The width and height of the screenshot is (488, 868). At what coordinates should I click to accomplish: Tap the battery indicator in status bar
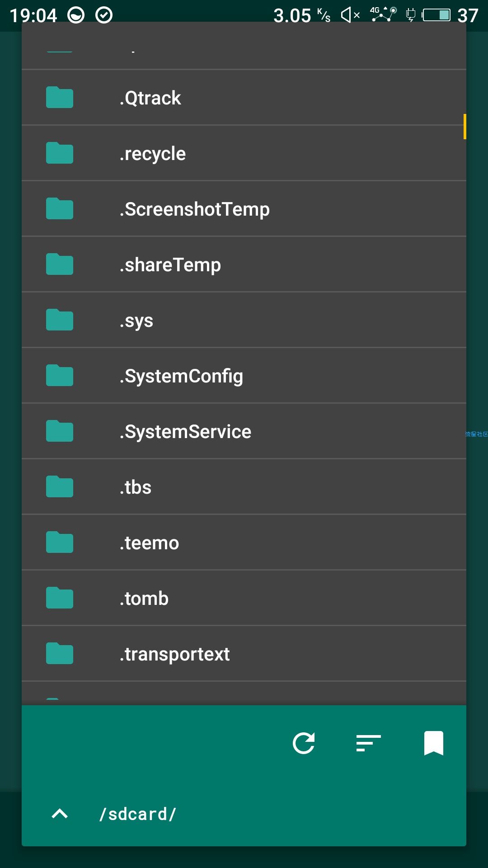(436, 15)
